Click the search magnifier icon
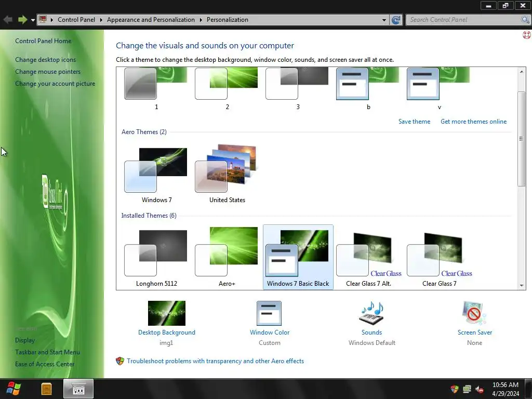 point(525,20)
